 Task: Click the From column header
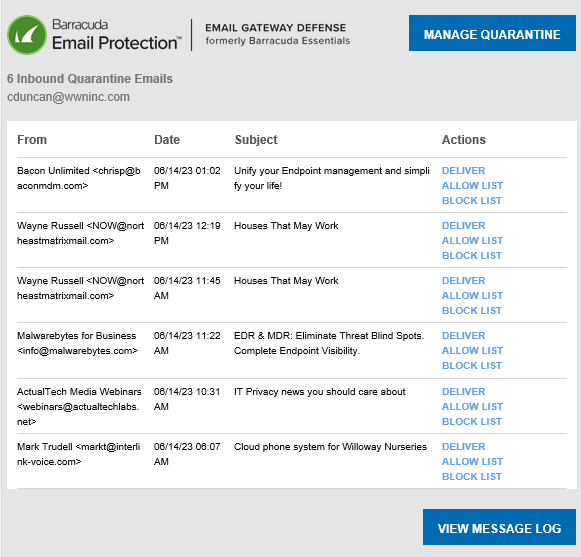(x=32, y=140)
